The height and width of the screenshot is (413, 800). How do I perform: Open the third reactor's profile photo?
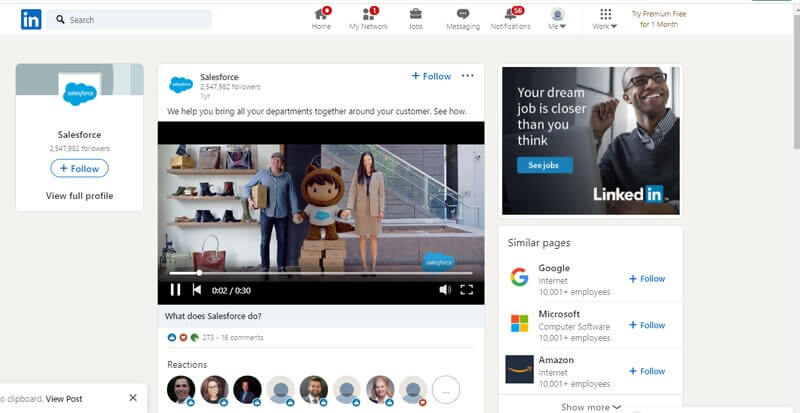pyautogui.click(x=247, y=390)
